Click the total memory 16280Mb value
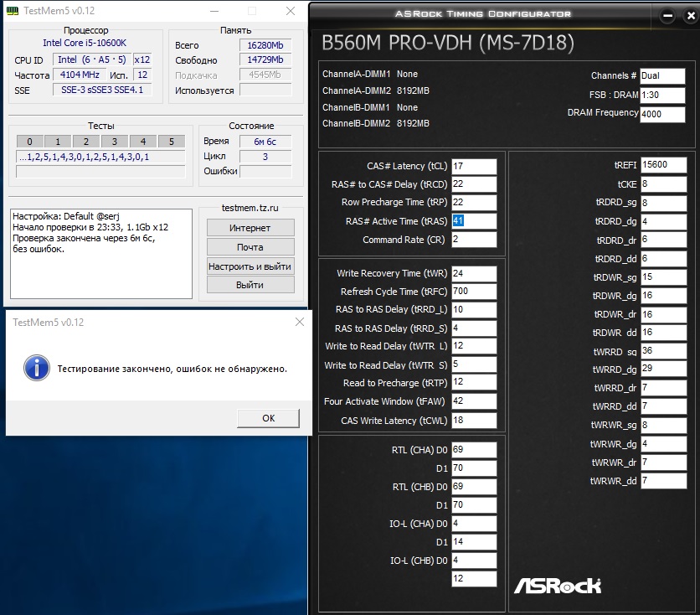This screenshot has width=700, height=615. pyautogui.click(x=265, y=45)
